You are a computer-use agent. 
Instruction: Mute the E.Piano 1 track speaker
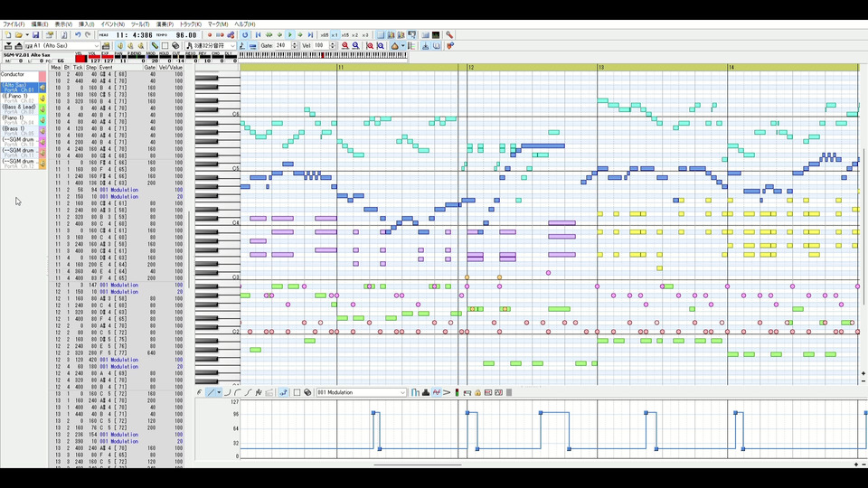[42, 99]
